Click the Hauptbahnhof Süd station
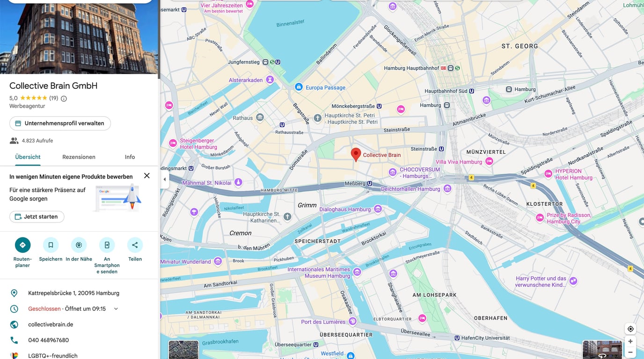644x359 pixels. [x=449, y=91]
